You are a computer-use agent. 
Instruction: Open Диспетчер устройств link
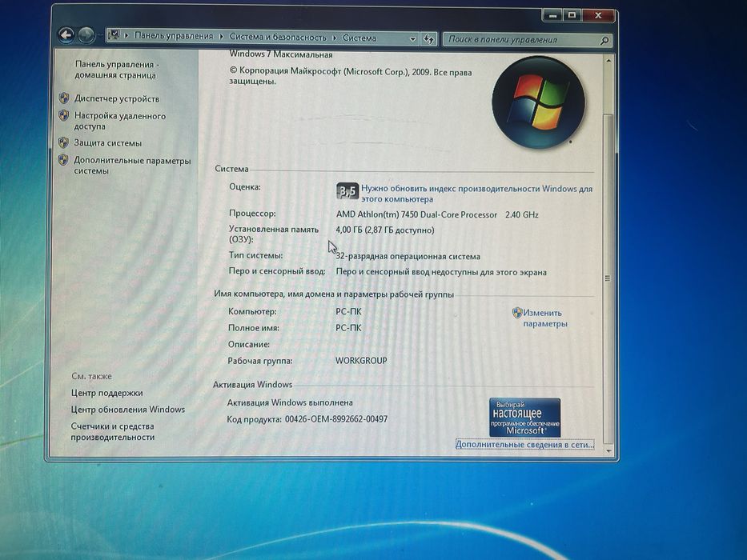click(117, 98)
